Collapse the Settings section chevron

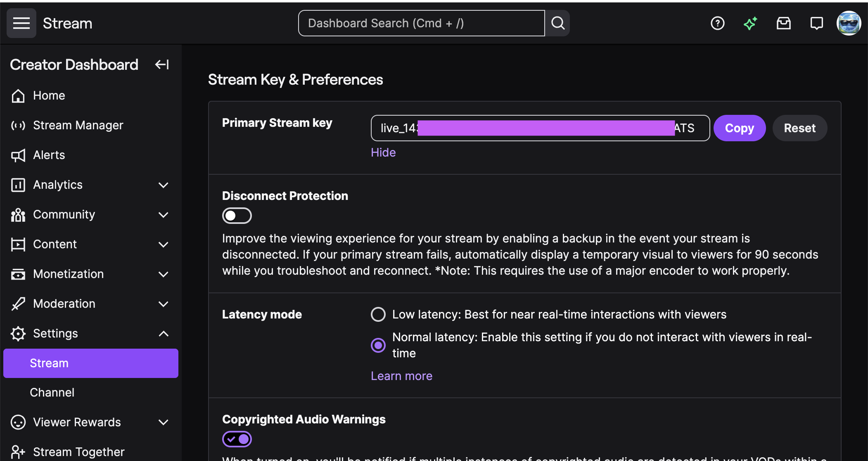pyautogui.click(x=164, y=333)
